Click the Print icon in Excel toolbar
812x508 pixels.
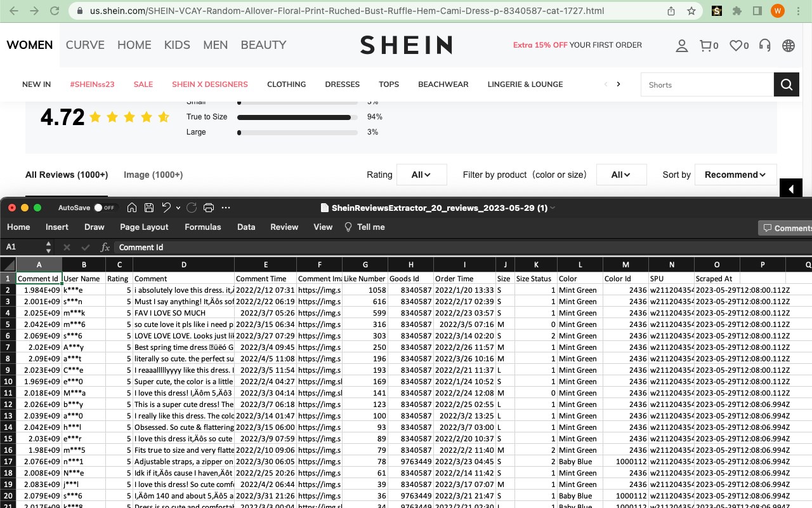pos(209,208)
